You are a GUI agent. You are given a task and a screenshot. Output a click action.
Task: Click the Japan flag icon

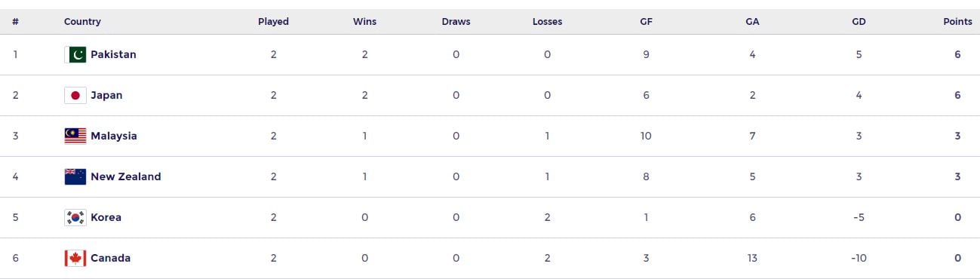click(75, 95)
